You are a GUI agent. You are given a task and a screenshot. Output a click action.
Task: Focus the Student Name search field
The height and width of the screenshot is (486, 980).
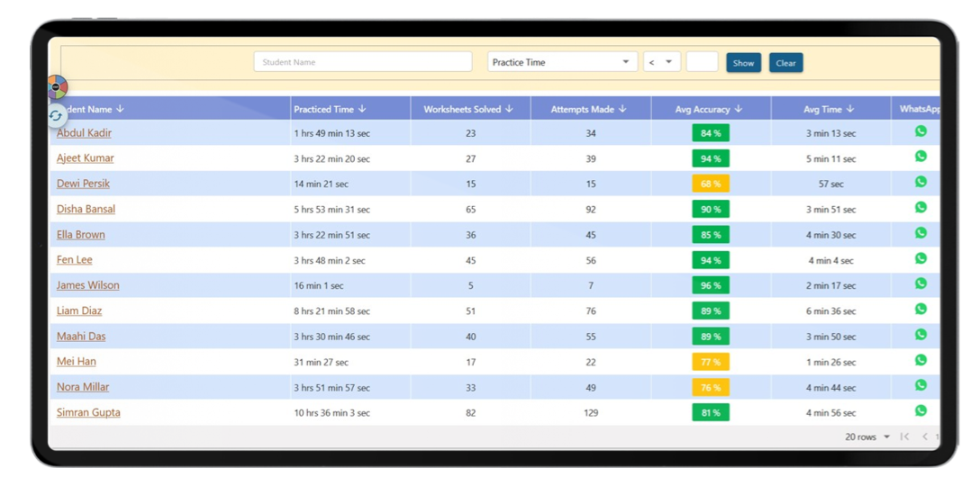362,62
